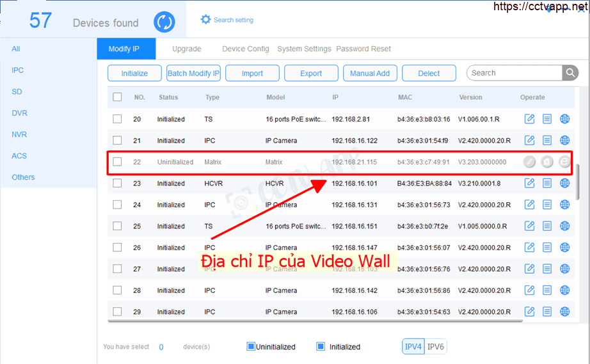Open web browser icon for device 23
This screenshot has height=364, width=590.
point(564,184)
